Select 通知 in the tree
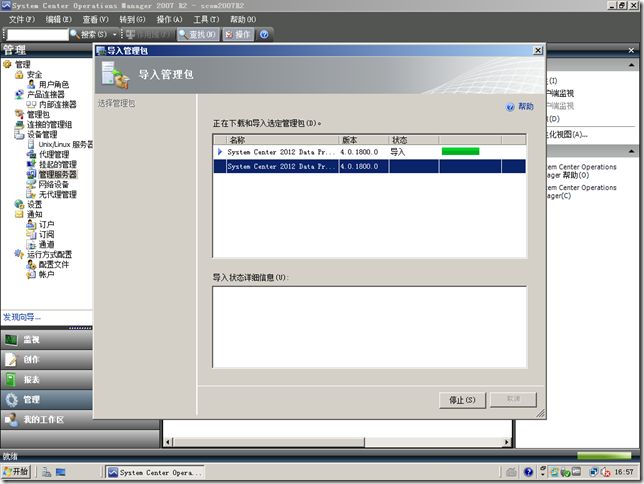The width and height of the screenshot is (644, 484). 34,214
